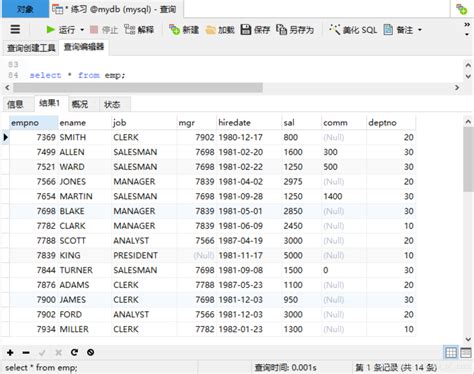
Task: Refresh results with the reload icon
Action: [x=74, y=352]
